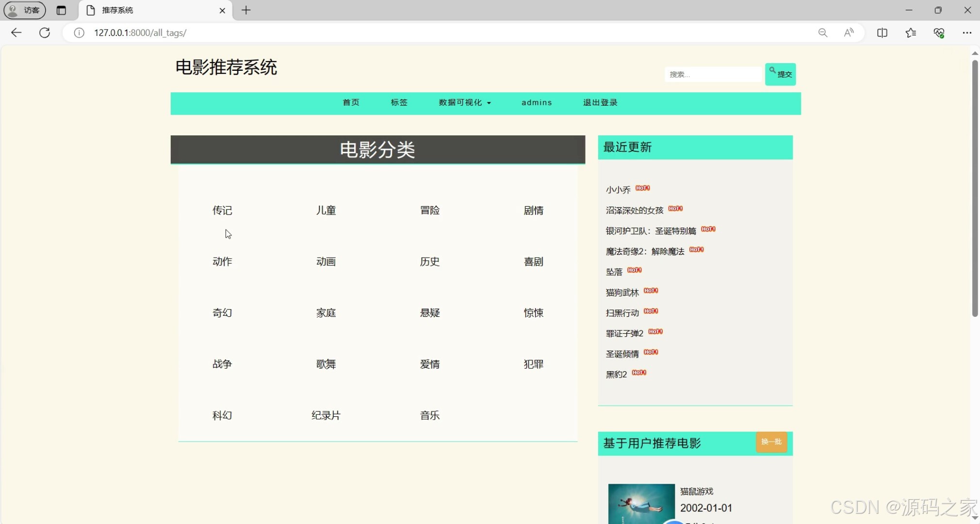Image resolution: width=980 pixels, height=524 pixels.
Task: Open the 科幻 movie category
Action: 222,415
